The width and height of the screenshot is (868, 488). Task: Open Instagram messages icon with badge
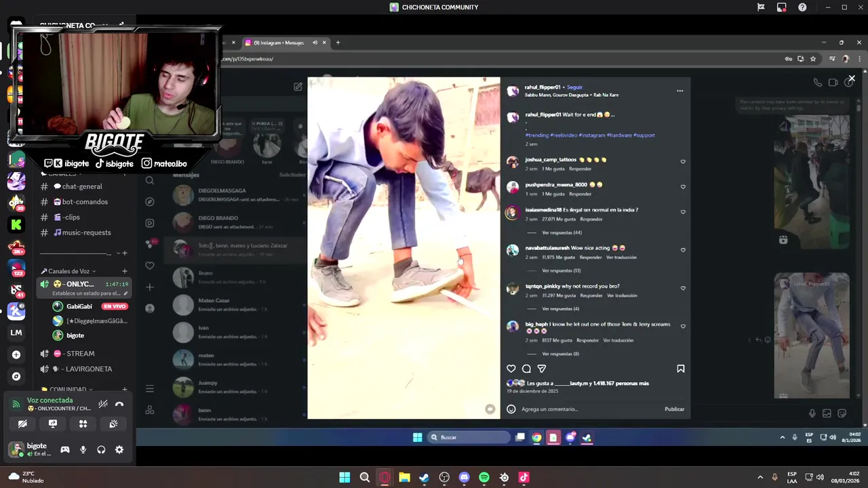click(x=151, y=243)
